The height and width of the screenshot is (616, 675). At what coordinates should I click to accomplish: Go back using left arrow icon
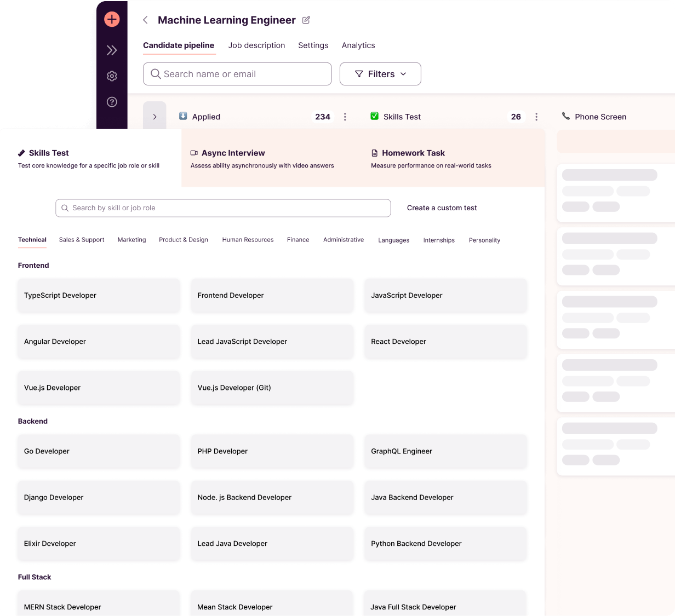tap(145, 20)
